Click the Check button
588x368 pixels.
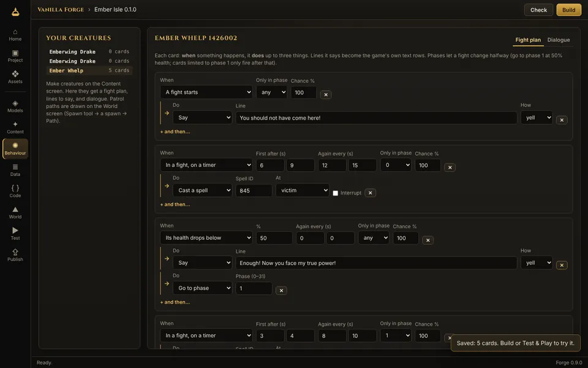click(538, 10)
